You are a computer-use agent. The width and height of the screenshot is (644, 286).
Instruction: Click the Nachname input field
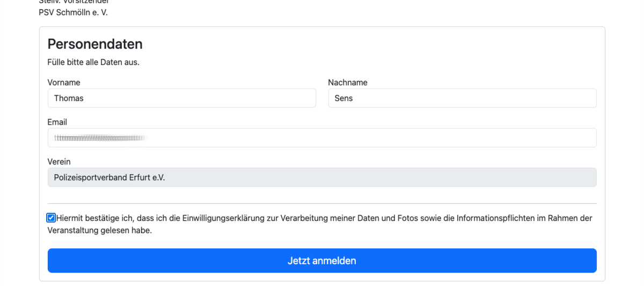tap(462, 98)
